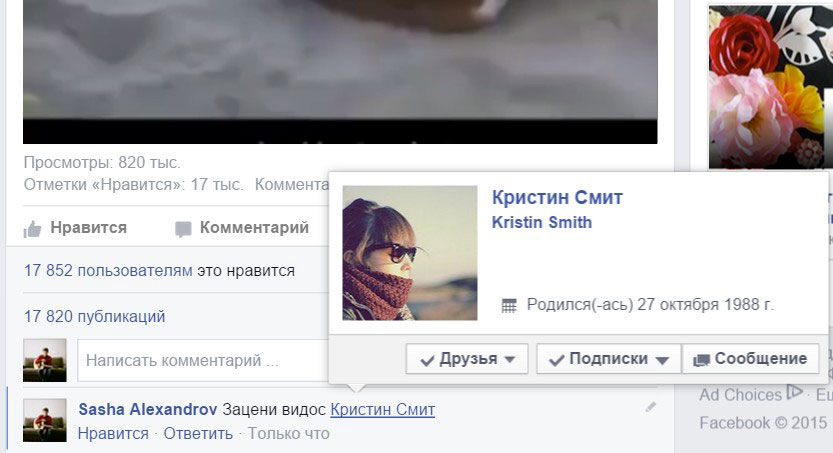Click the birthday calendar icon in hovercard
833x453 pixels.
[509, 305]
